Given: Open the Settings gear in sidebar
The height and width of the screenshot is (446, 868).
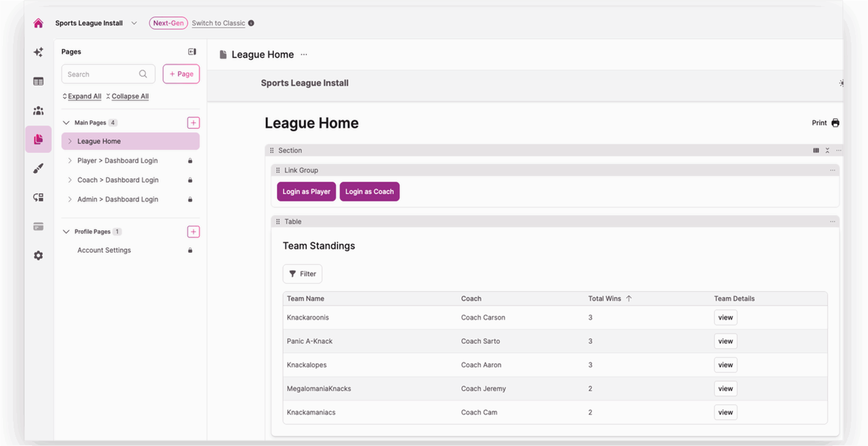Looking at the screenshot, I should 38,255.
